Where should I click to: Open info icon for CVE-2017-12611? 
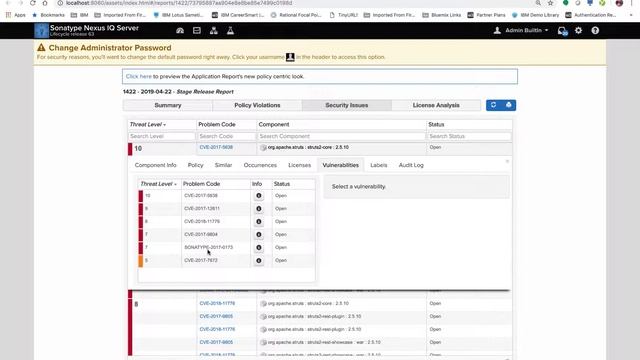[x=258, y=209]
